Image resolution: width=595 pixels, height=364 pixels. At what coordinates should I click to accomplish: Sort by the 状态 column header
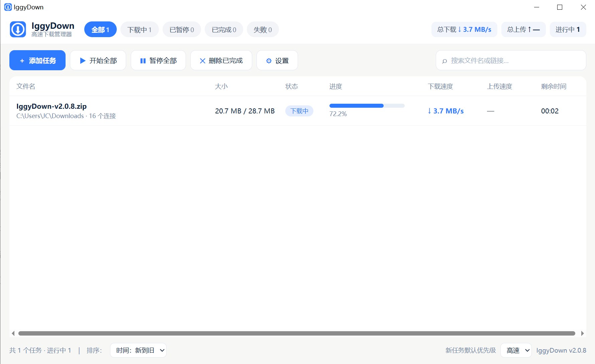coord(292,86)
